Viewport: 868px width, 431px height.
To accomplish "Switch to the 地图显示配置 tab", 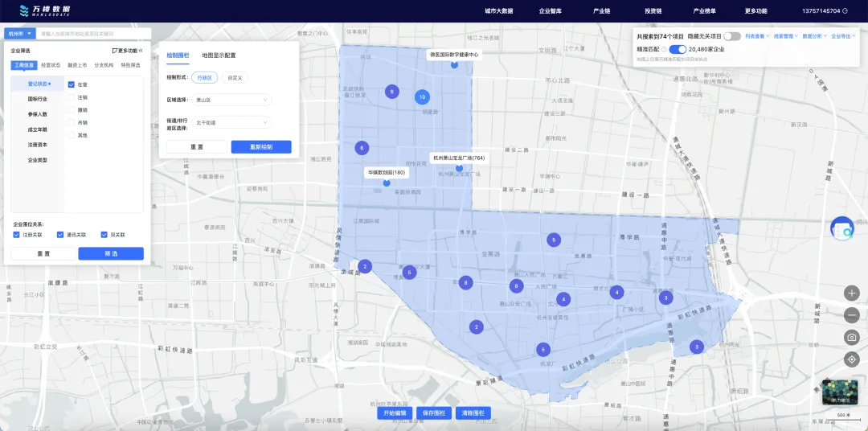I will tap(219, 55).
